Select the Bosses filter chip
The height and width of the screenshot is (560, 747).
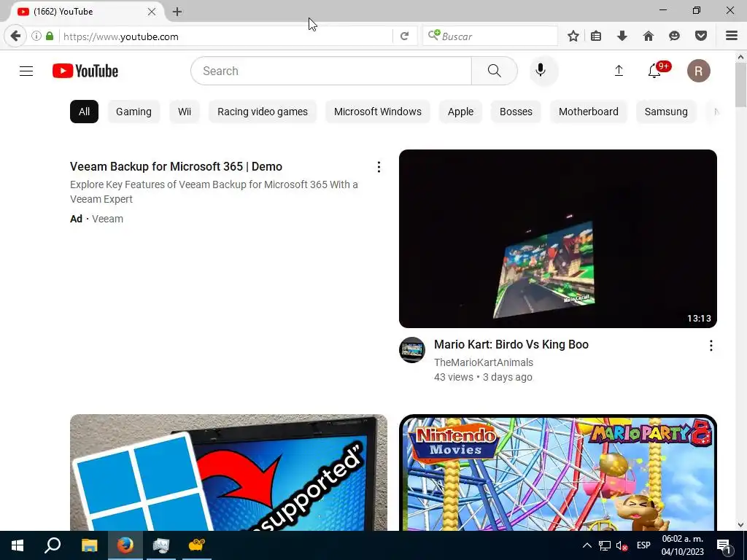(516, 112)
